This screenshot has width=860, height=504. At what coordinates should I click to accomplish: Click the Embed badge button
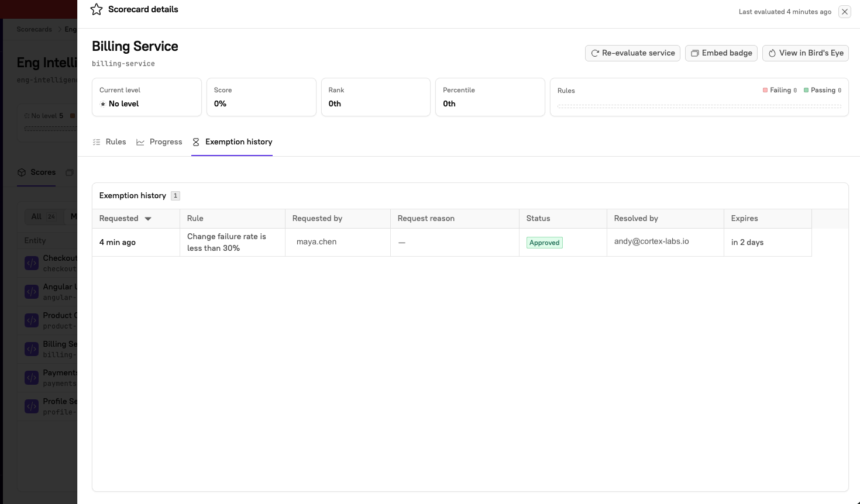click(x=721, y=53)
